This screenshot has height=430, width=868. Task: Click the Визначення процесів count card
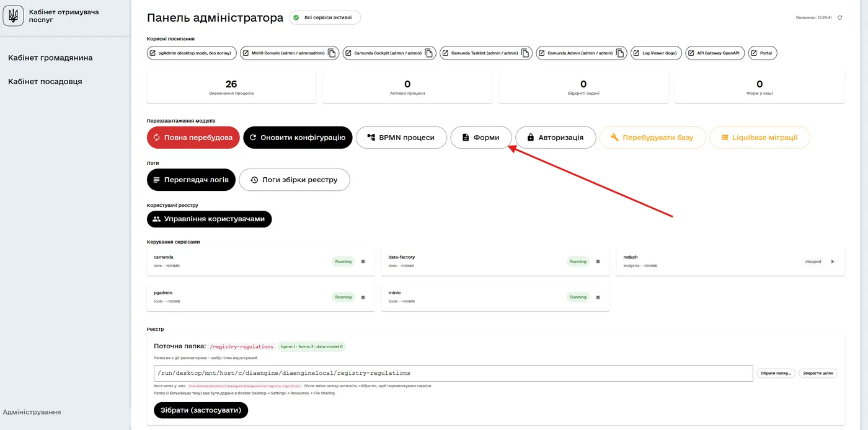(231, 87)
